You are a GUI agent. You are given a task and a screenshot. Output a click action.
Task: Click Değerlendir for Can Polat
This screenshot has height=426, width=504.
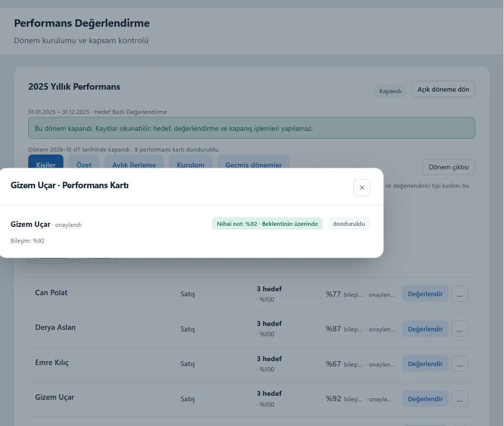click(x=425, y=294)
